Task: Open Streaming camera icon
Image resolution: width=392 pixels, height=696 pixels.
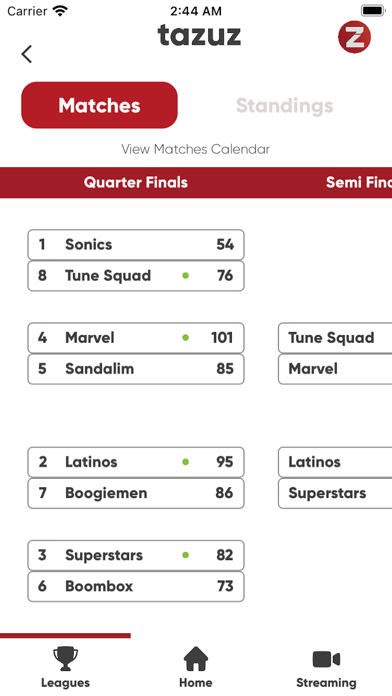Action: (x=326, y=659)
